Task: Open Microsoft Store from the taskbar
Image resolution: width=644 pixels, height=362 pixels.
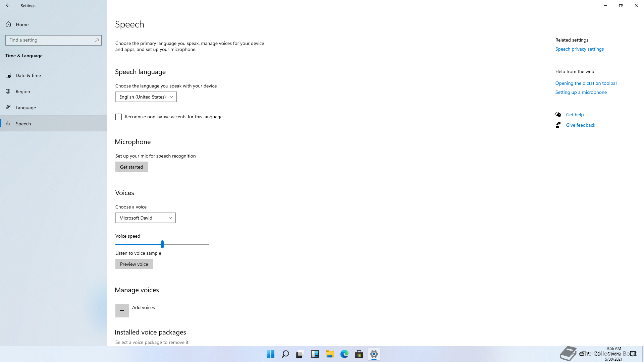Action: click(x=359, y=354)
